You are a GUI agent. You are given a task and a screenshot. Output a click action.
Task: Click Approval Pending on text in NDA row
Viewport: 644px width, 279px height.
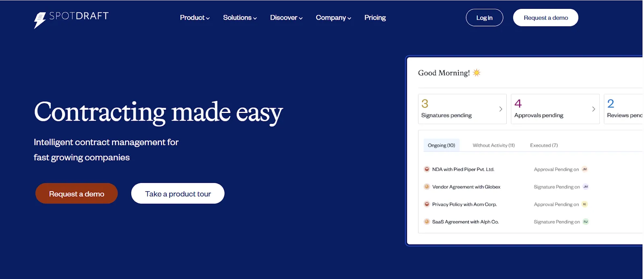coord(556,169)
